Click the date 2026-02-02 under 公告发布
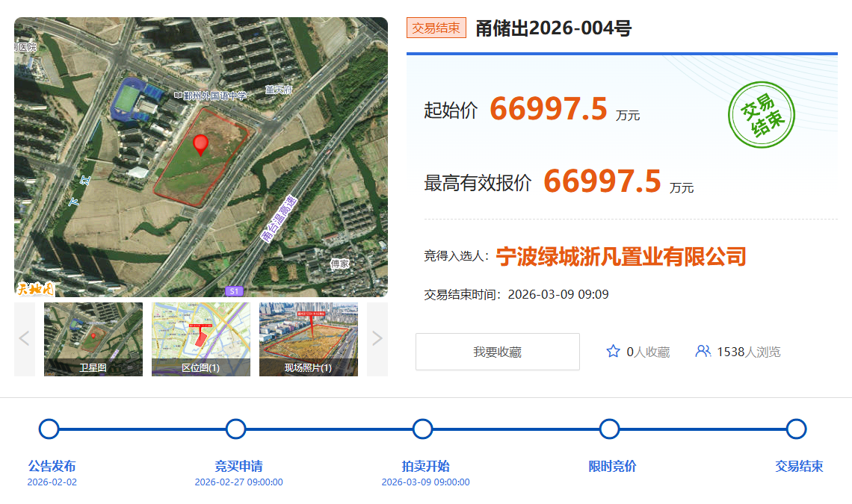852x504 pixels. [52, 482]
